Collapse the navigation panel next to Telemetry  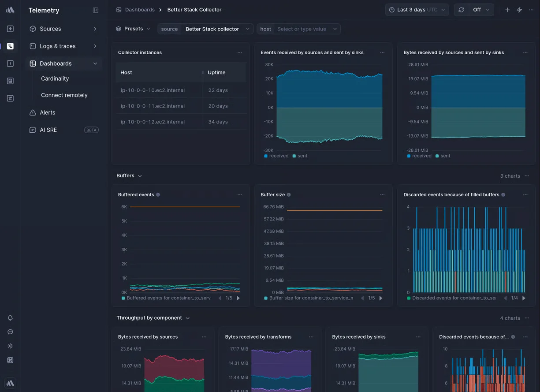[x=96, y=10]
